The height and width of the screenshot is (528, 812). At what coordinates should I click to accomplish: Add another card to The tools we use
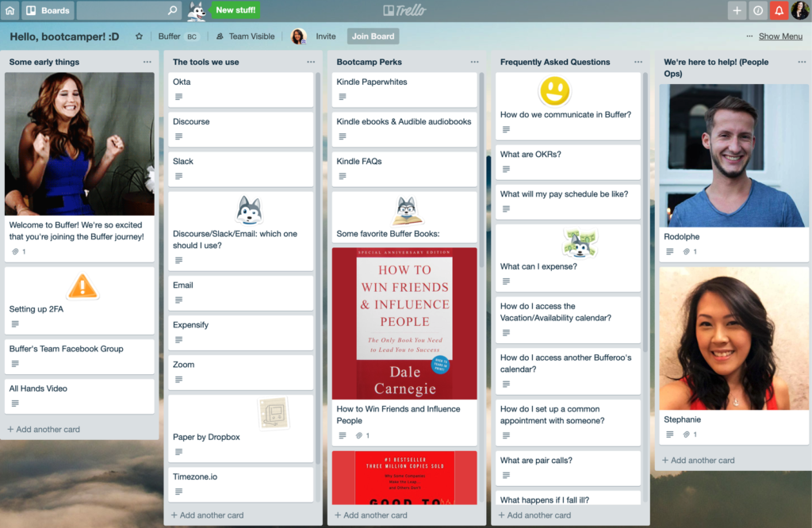tap(207, 515)
